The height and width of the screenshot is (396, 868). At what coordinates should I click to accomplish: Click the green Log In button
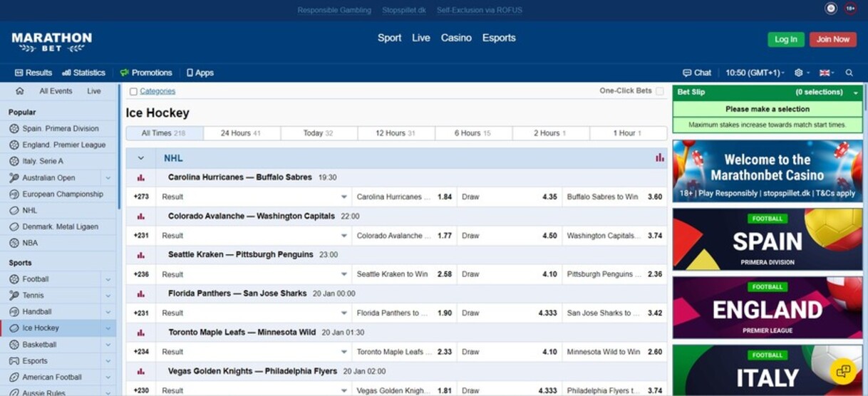786,39
